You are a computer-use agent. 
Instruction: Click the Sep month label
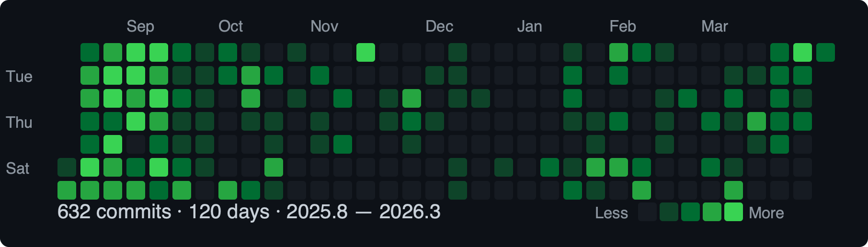coord(140,26)
